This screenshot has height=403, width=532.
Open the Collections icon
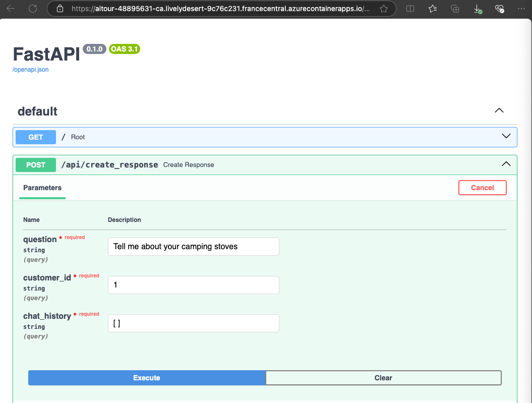click(455, 9)
